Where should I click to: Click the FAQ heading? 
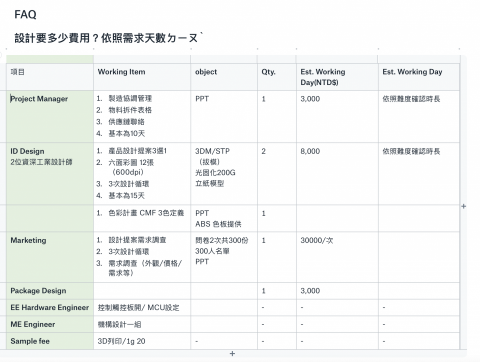(x=25, y=14)
